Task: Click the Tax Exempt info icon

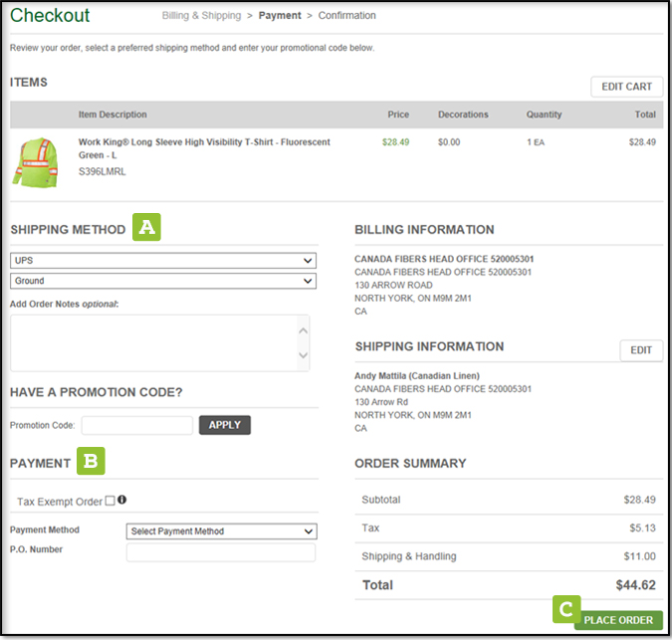Action: [122, 501]
